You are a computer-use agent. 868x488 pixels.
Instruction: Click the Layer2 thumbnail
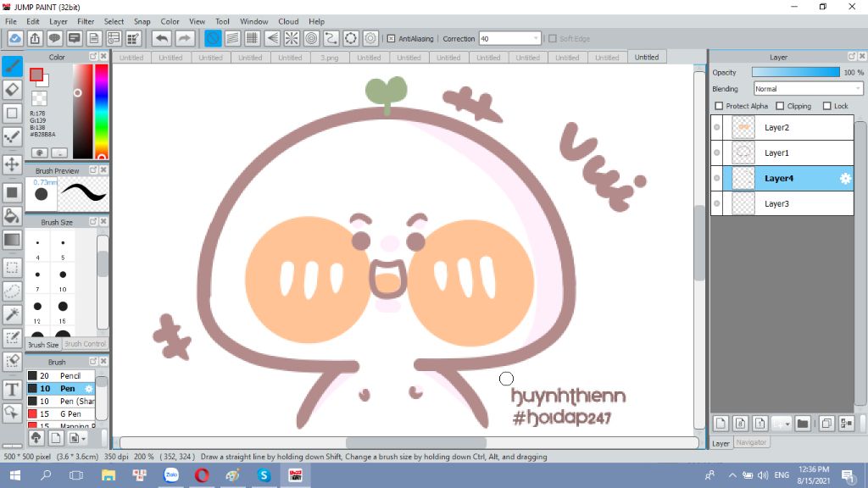(x=743, y=127)
